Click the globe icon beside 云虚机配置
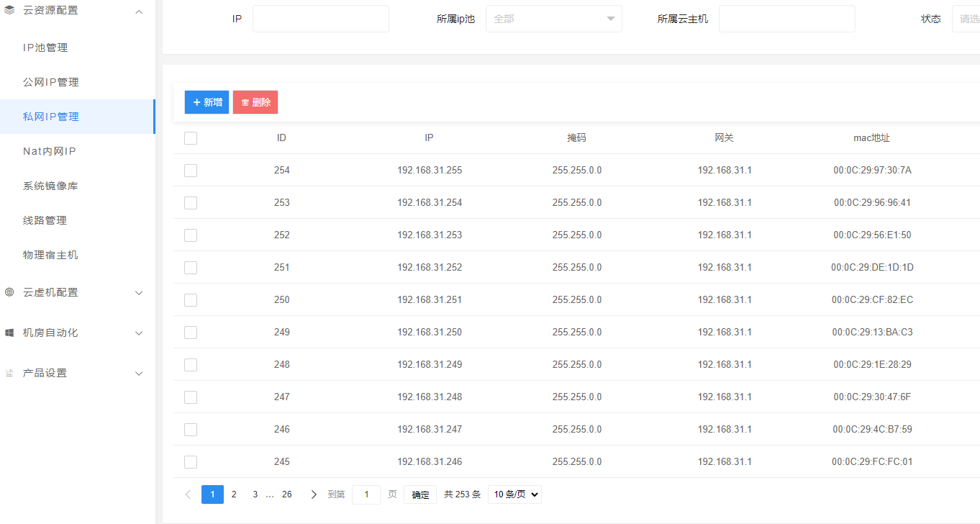980x524 pixels. point(9,292)
